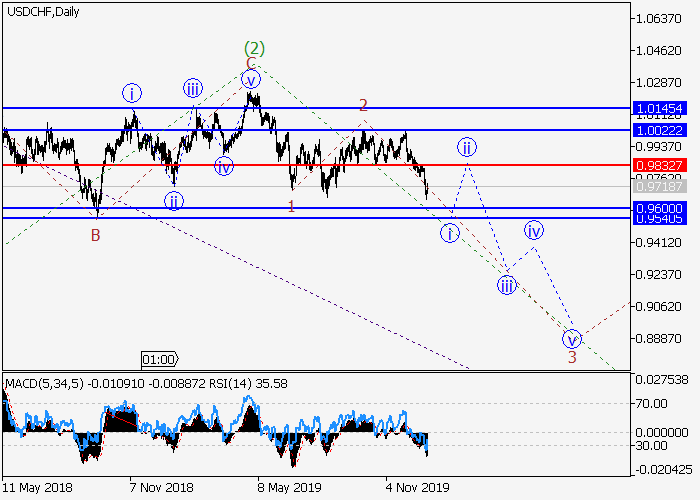
Task: Click the red B wave label
Action: pyautogui.click(x=95, y=235)
